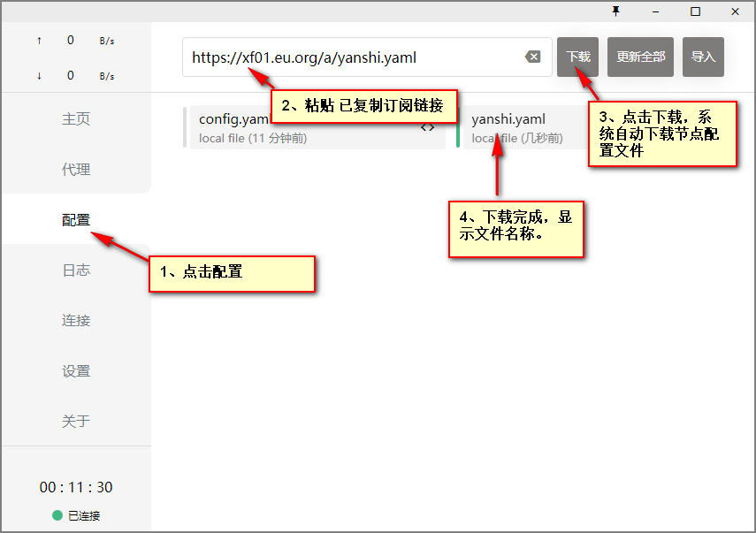Open the 代理 section in the sidebar
The width and height of the screenshot is (756, 533).
click(76, 170)
